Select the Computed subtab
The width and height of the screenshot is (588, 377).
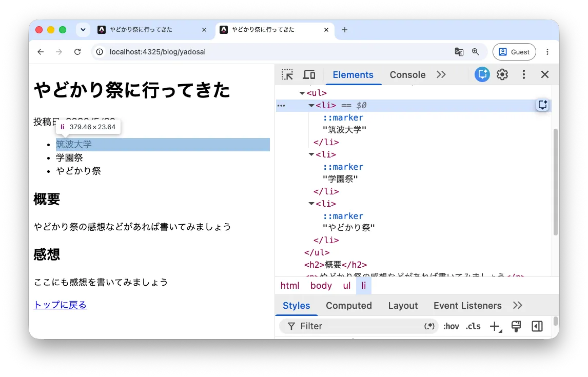coord(349,305)
